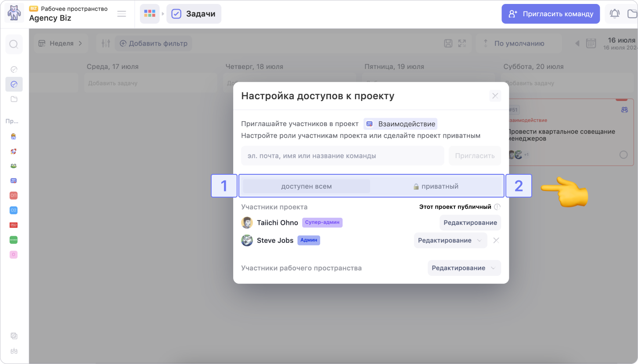This screenshot has width=638, height=364.
Task: Switch the project to 'приватный'
Action: (x=436, y=186)
